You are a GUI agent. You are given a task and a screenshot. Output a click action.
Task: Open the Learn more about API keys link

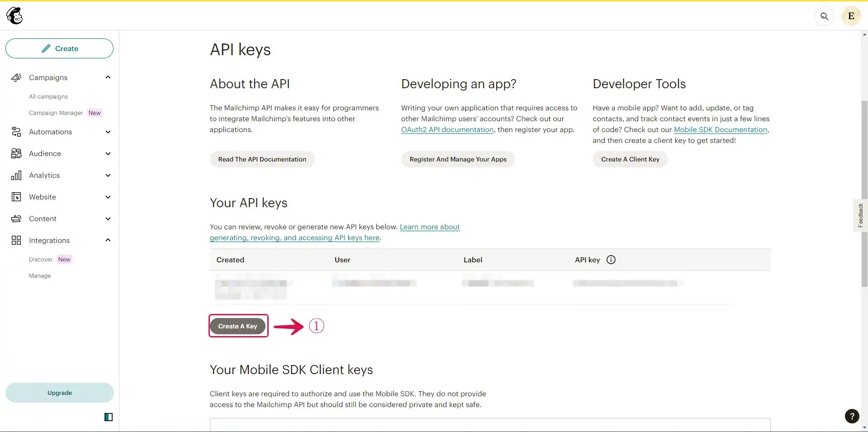[x=335, y=232]
